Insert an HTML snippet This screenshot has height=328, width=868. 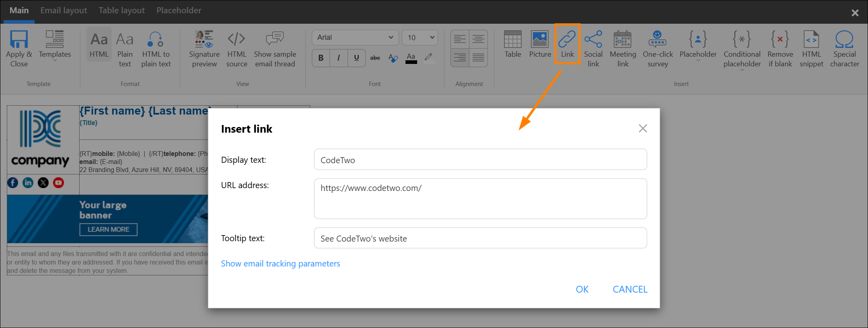click(x=811, y=49)
